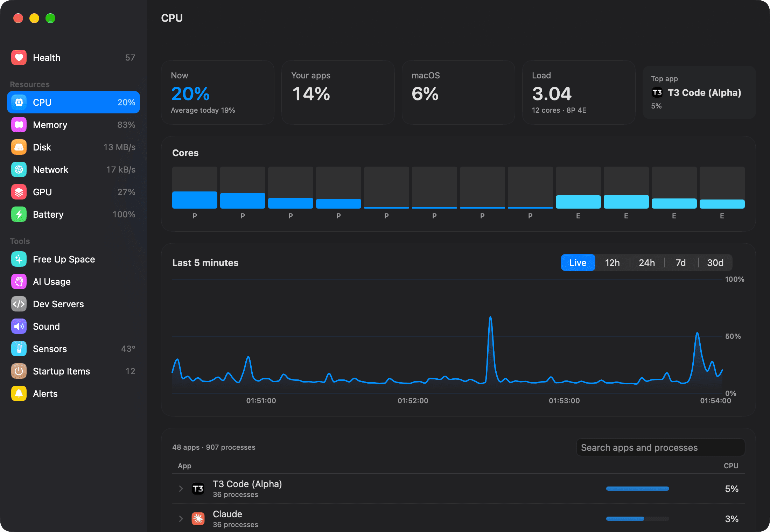Expand the T3 Code (Alpha) process row
Image resolution: width=770 pixels, height=532 pixels.
181,489
